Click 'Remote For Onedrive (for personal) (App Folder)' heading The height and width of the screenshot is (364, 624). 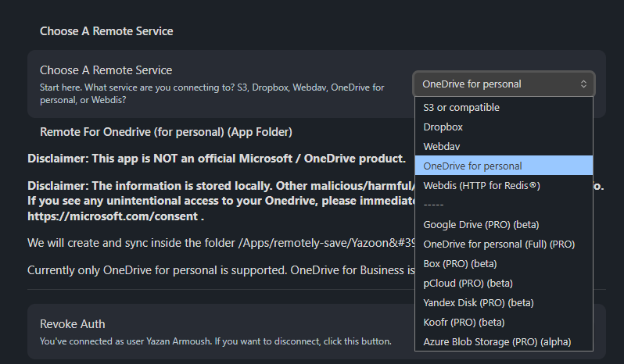[x=166, y=132]
